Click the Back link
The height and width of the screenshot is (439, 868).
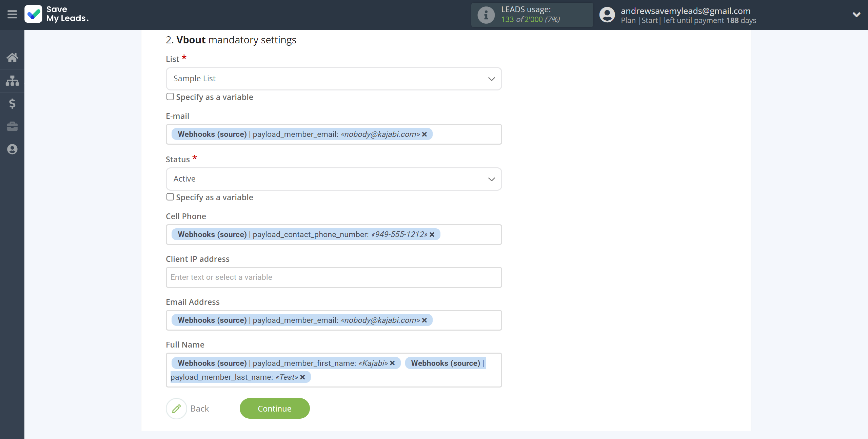pyautogui.click(x=199, y=409)
